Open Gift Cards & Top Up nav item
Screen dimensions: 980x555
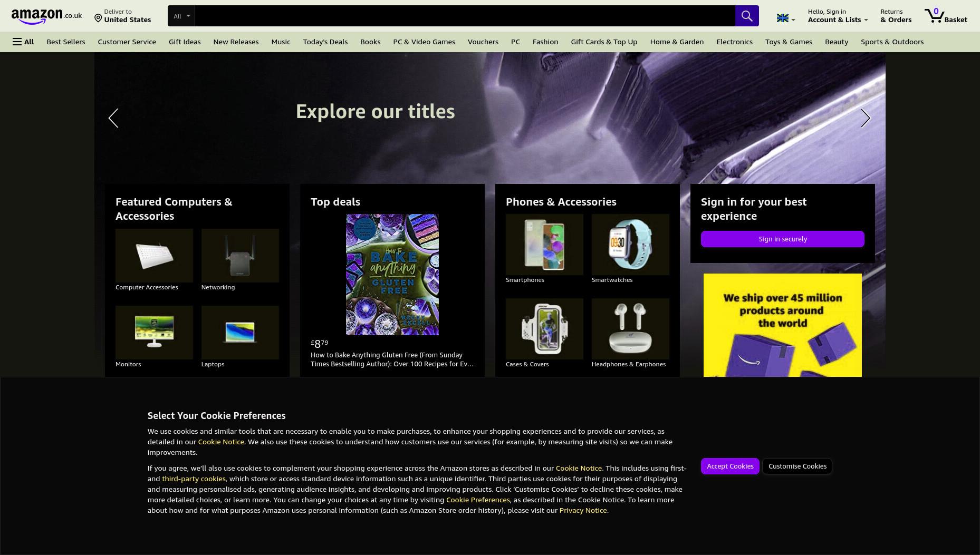(604, 42)
